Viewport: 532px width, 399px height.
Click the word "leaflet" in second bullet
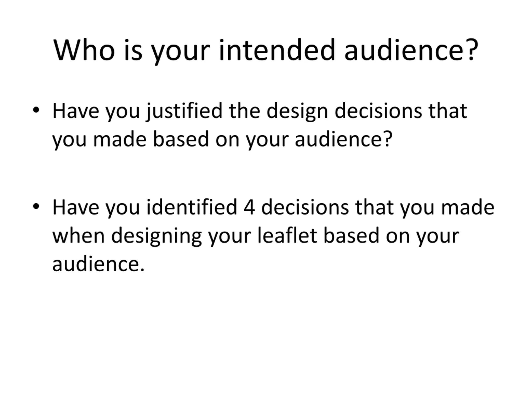coord(287,236)
